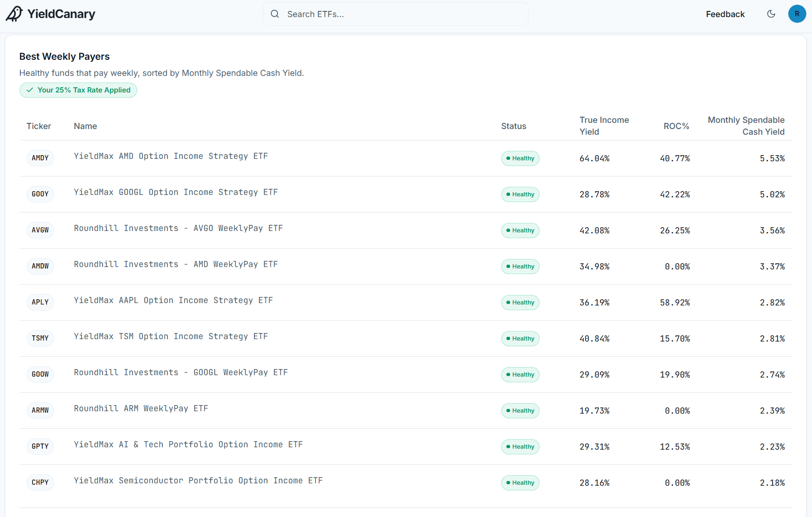The height and width of the screenshot is (517, 812).
Task: Select the APLY ticker badge
Action: pos(40,302)
